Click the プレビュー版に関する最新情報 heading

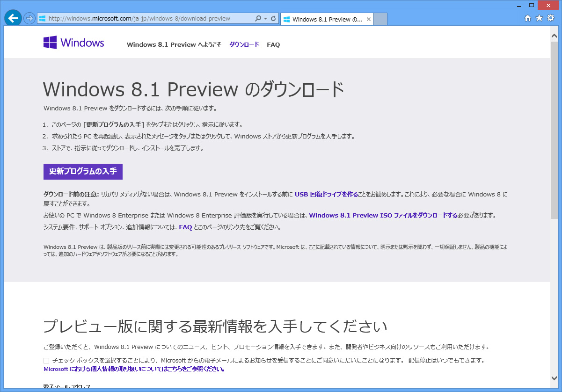(215, 327)
